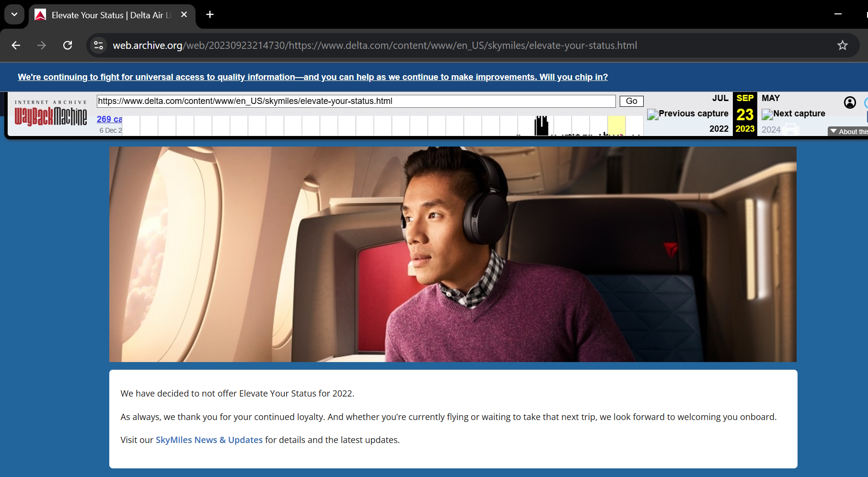Click the yellow highlighted timeline year
Image resolution: width=868 pixels, height=477 pixels.
pyautogui.click(x=616, y=125)
